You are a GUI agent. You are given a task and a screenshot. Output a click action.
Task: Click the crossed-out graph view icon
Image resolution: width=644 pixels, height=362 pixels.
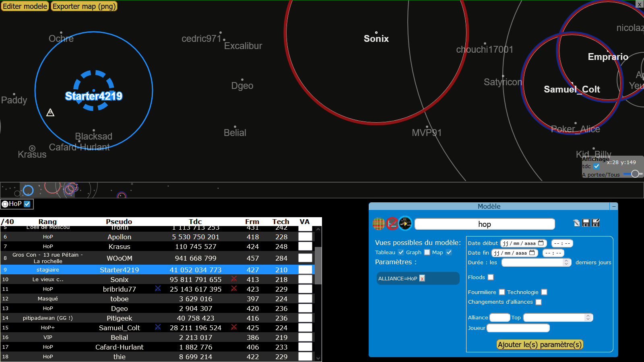coord(392,223)
